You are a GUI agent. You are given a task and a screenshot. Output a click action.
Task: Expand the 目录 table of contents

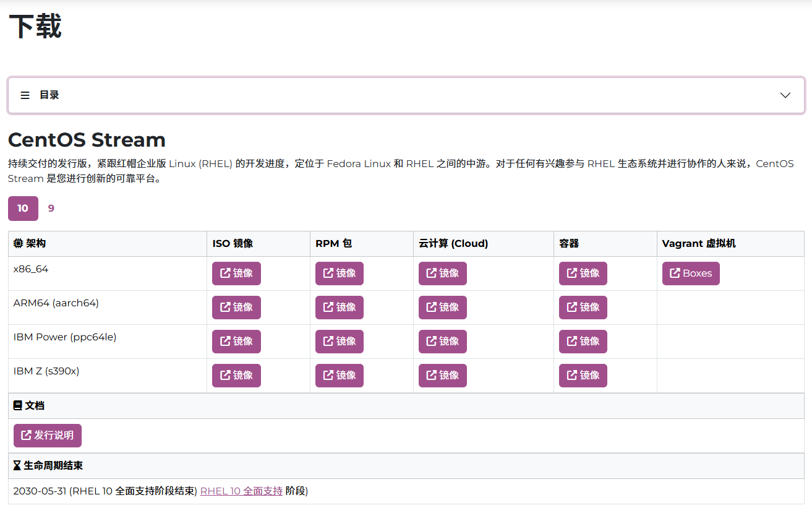[x=406, y=95]
